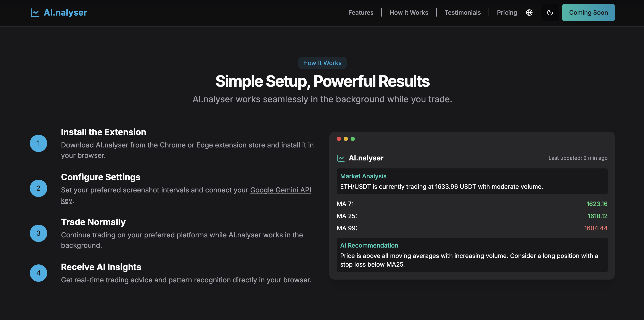Open the How It Works nav link

409,13
